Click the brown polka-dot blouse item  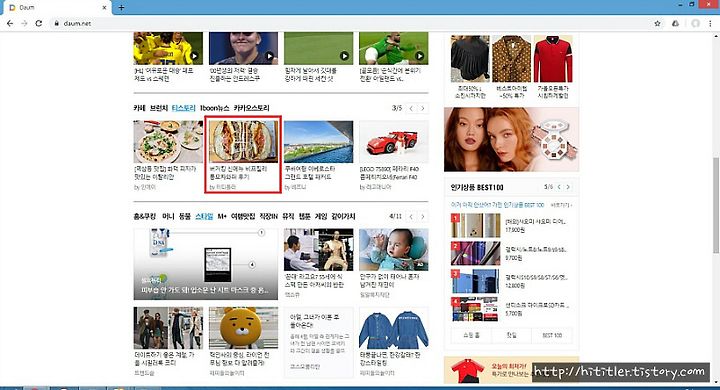pos(512,59)
